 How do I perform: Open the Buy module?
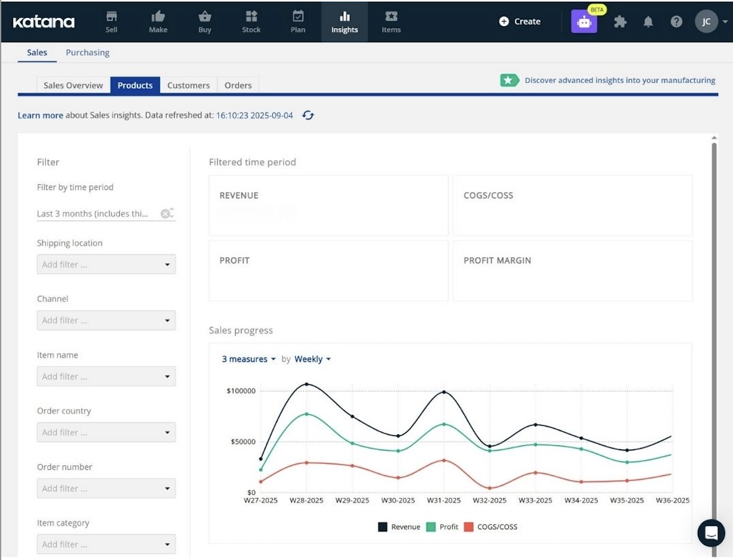204,21
